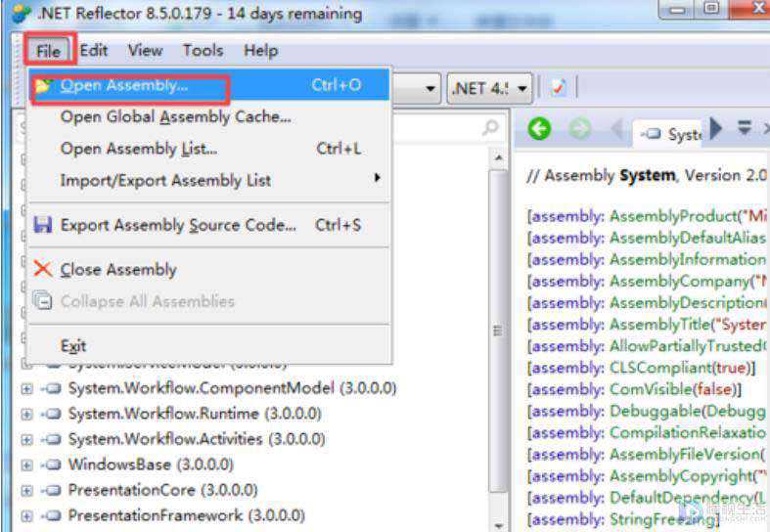The height and width of the screenshot is (532, 770).
Task: Click the AssemblyCompany attribute link
Action: click(x=680, y=282)
